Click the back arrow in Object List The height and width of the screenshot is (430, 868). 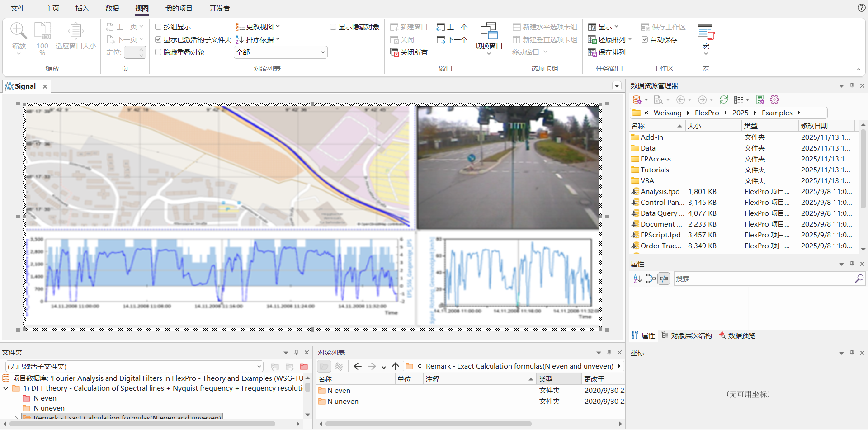357,366
